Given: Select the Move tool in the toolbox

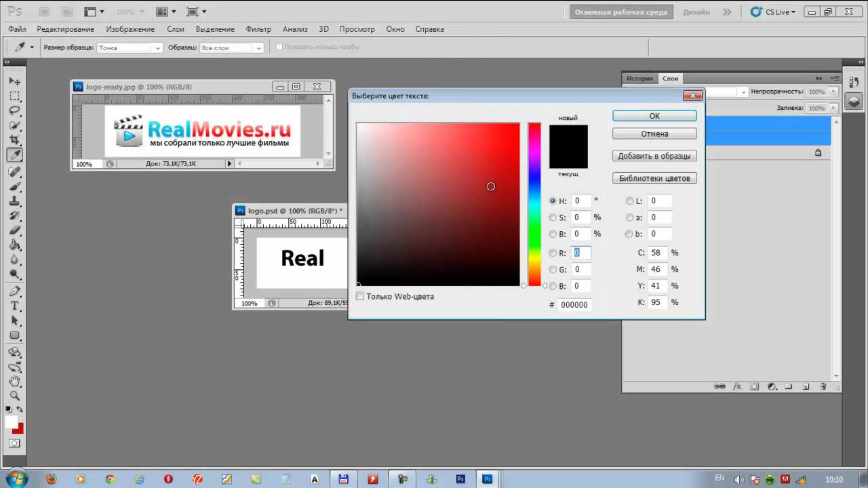Looking at the screenshot, I should [x=14, y=81].
